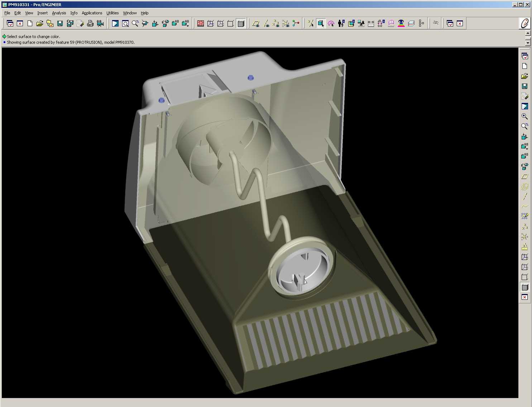Viewport: 532px width, 407px height.
Task: Click the Zoom In window icon in top toolbar
Action: [125, 24]
